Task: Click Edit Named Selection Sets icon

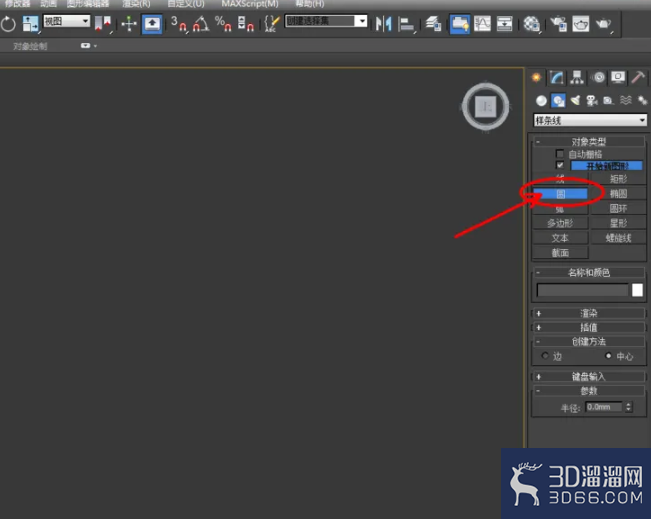Action: [x=272, y=24]
